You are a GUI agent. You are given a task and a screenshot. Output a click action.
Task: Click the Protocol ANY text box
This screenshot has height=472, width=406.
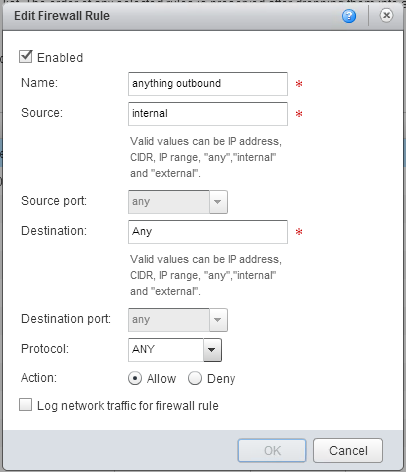pyautogui.click(x=166, y=350)
